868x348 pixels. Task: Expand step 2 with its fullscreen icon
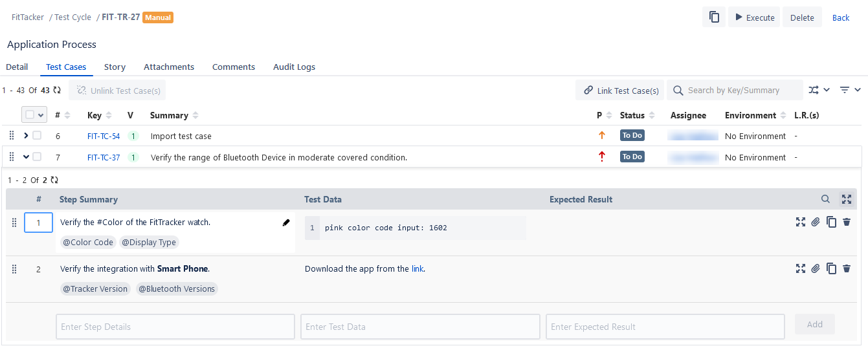click(x=801, y=268)
